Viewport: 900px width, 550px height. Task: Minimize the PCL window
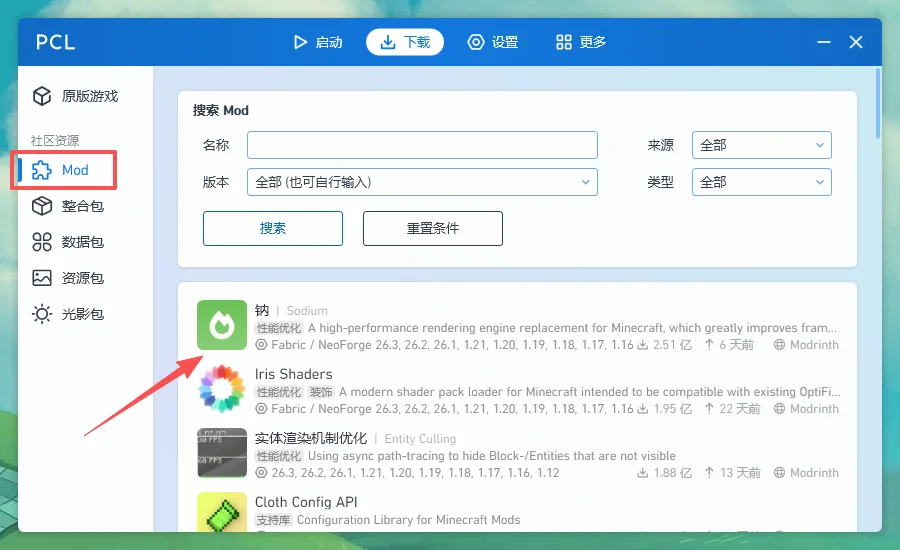[824, 42]
